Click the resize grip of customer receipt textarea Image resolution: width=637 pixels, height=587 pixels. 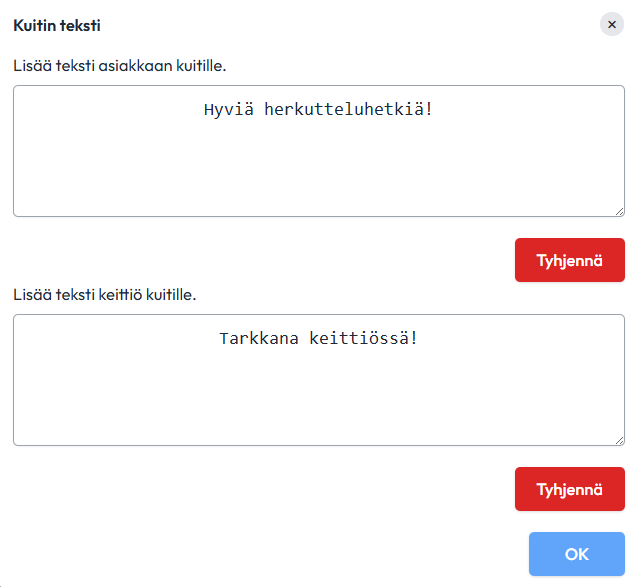tap(619, 212)
